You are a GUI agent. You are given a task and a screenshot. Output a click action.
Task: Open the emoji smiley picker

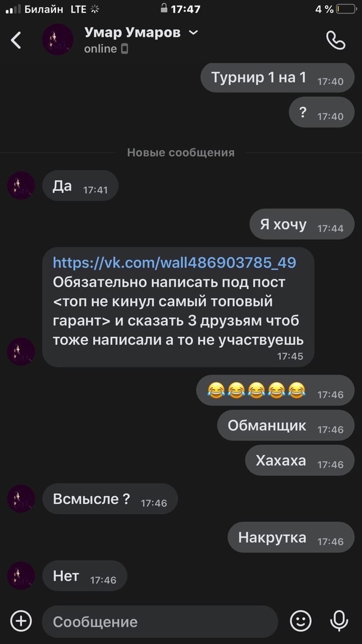point(301,621)
